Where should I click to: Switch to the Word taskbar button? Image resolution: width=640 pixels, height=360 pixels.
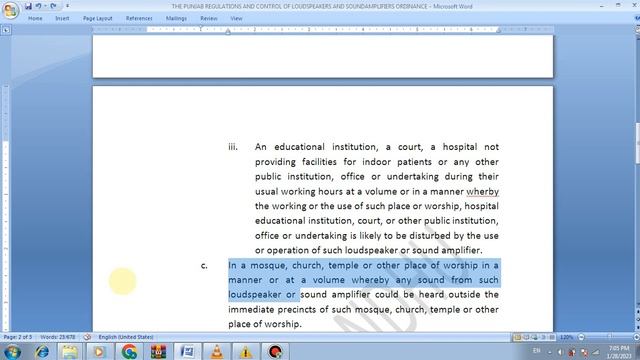pos(188,351)
